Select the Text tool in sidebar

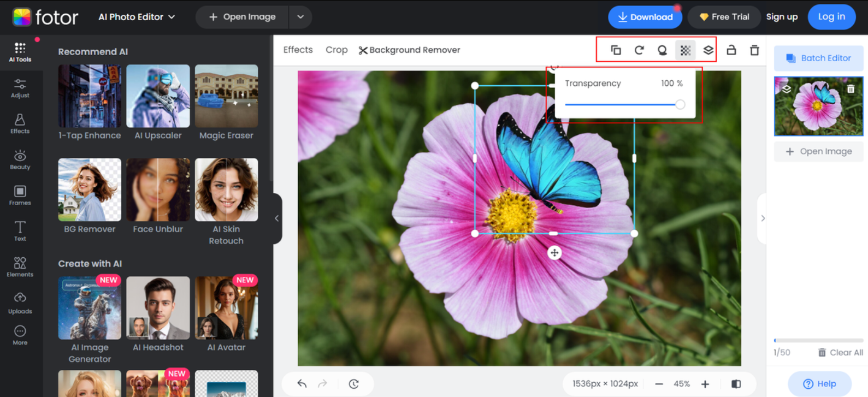point(20,231)
